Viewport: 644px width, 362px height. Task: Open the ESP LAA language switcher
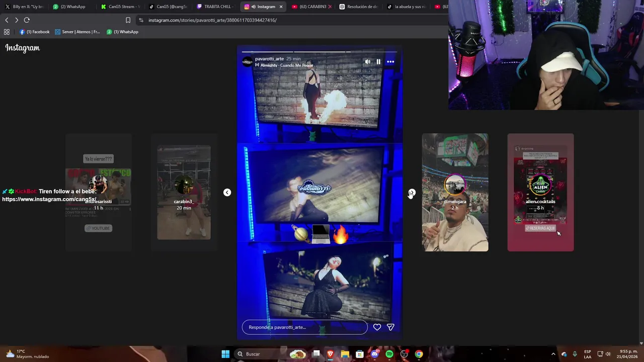pos(588,354)
